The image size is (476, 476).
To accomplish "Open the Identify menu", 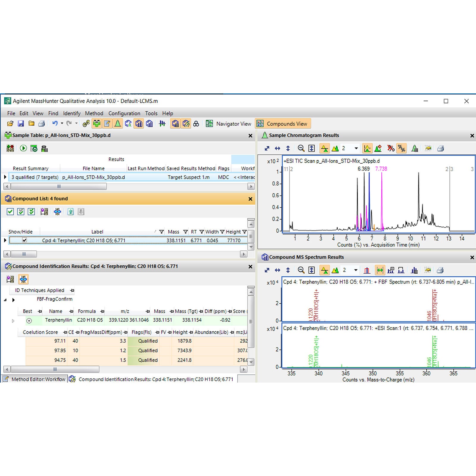I will tap(72, 113).
